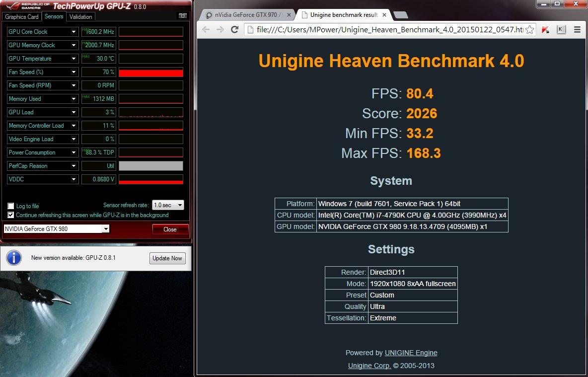Click the GPU model GTX 980 cell
The width and height of the screenshot is (588, 377).
(413, 226)
